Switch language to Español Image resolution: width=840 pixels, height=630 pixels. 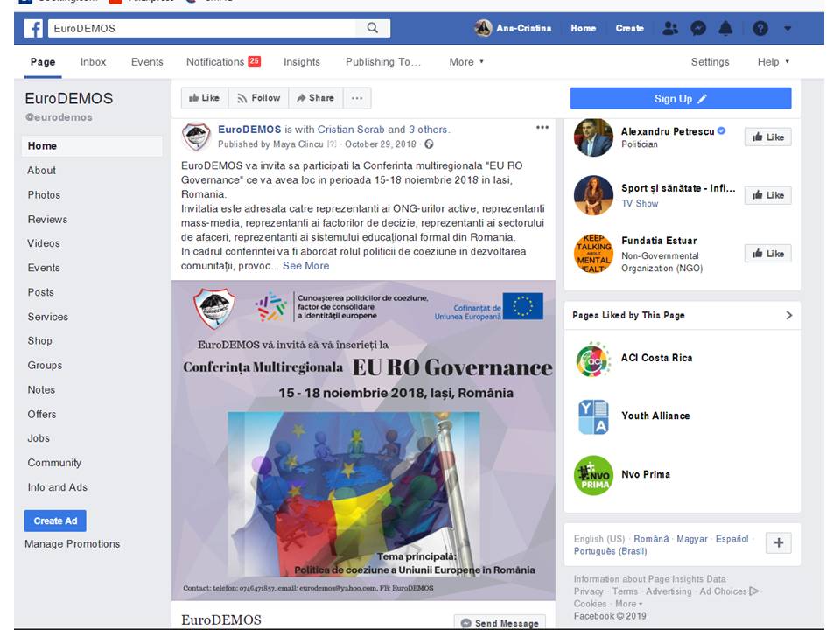point(731,539)
